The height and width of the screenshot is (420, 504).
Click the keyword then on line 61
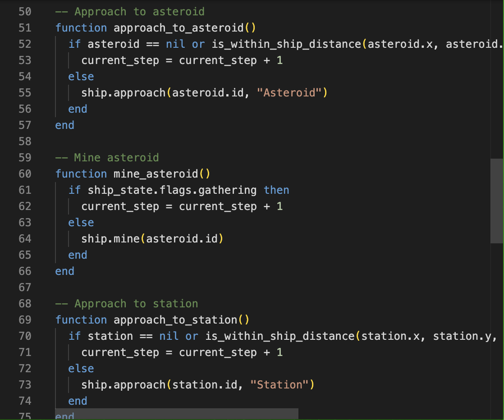(x=276, y=190)
